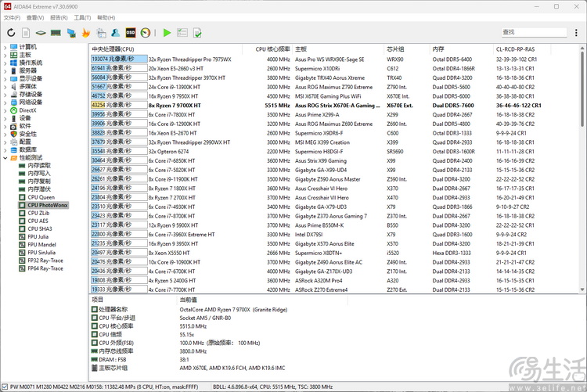Click the green Start benchmark arrow
The width and height of the screenshot is (587, 392).
[167, 33]
